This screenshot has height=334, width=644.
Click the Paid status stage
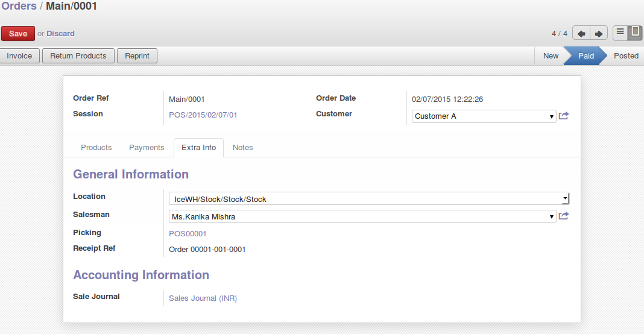click(x=586, y=56)
